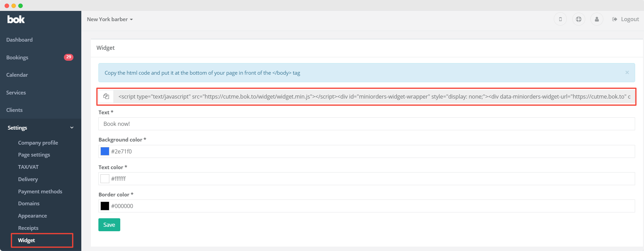The height and width of the screenshot is (251, 644).
Task: Click the Background color #2e71f0 field
Action: 367,151
